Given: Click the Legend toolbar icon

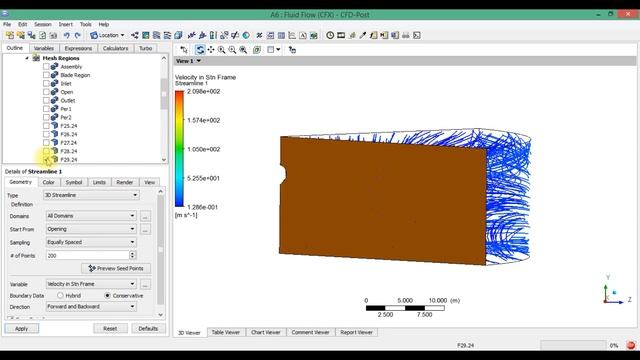Looking at the screenshot, I should point(213,36).
